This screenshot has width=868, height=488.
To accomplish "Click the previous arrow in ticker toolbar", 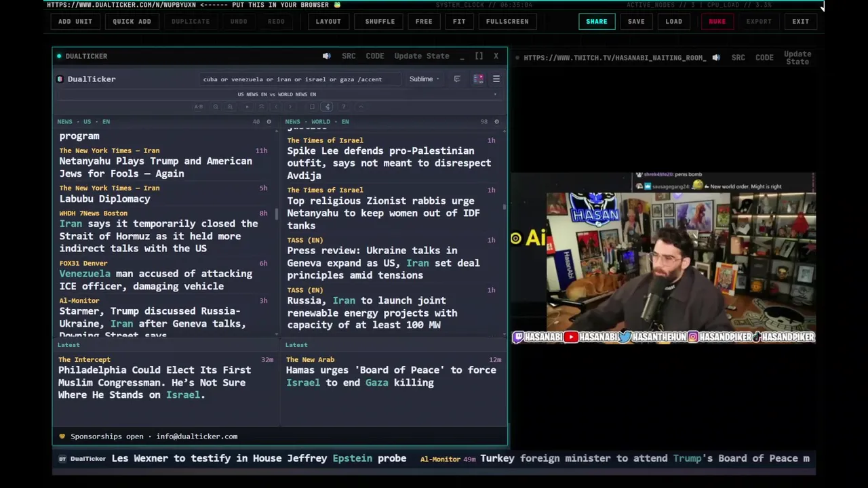I will [x=276, y=106].
